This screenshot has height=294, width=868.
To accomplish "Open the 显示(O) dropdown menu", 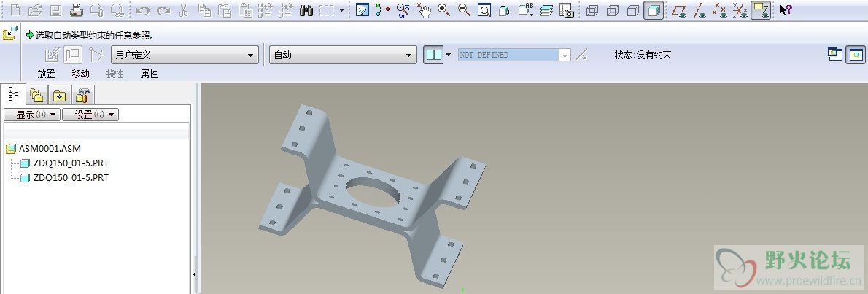I will point(32,115).
